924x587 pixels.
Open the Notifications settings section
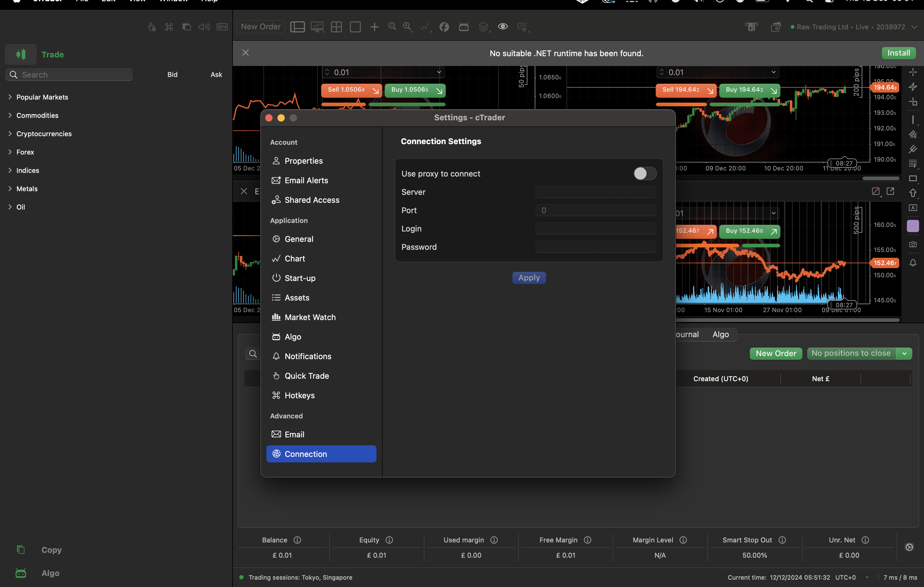tap(321, 356)
